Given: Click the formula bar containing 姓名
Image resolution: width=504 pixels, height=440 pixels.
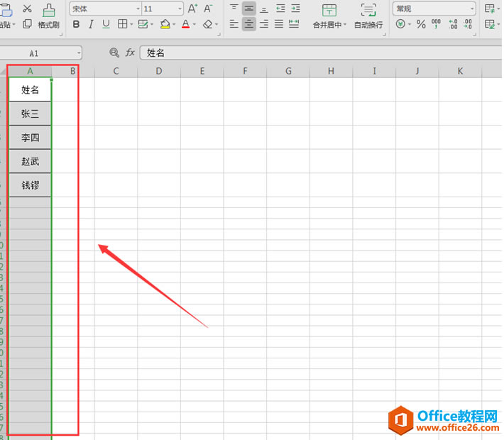Looking at the screenshot, I should pos(321,53).
